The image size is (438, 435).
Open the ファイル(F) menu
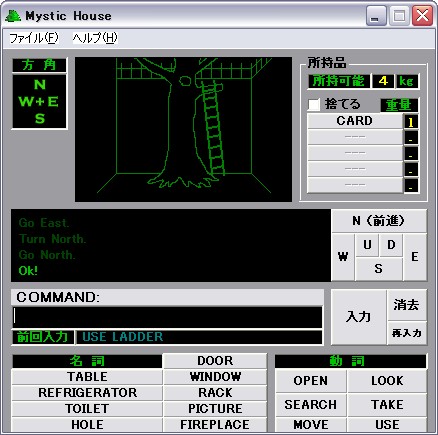(34, 38)
